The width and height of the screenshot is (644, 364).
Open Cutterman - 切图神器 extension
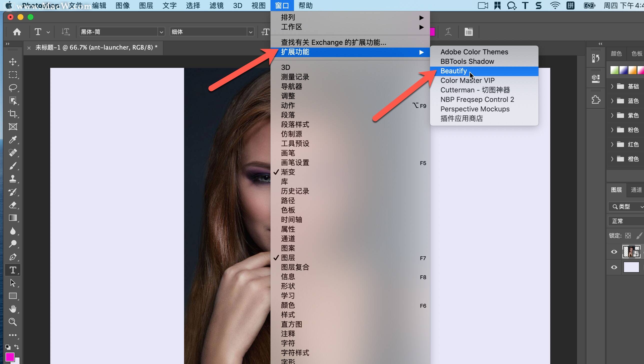(475, 90)
